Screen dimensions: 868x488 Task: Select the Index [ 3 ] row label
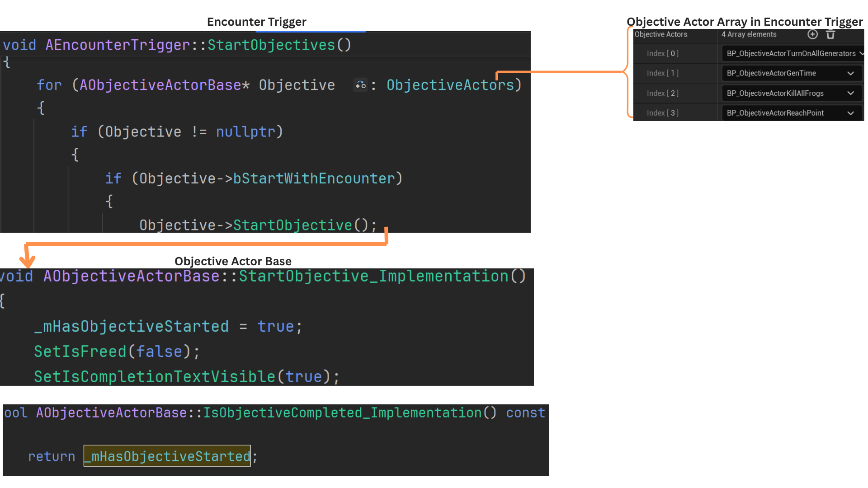pyautogui.click(x=662, y=113)
